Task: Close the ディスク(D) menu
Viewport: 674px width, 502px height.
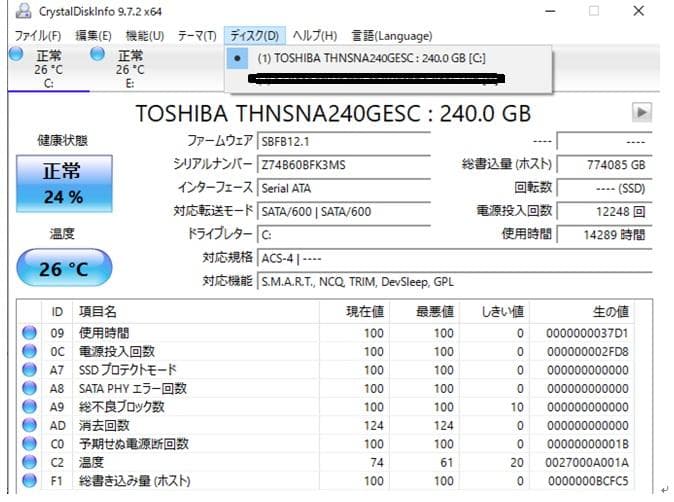Action: coord(254,36)
